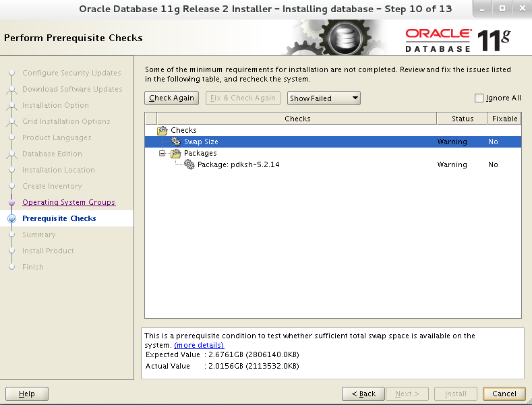Click the Actual Value 2.0156GB text

(x=254, y=367)
